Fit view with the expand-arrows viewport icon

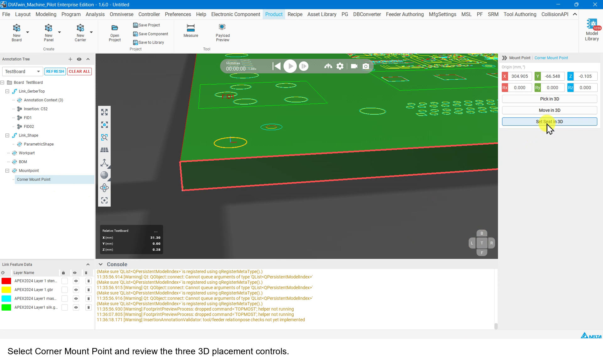[x=104, y=112]
